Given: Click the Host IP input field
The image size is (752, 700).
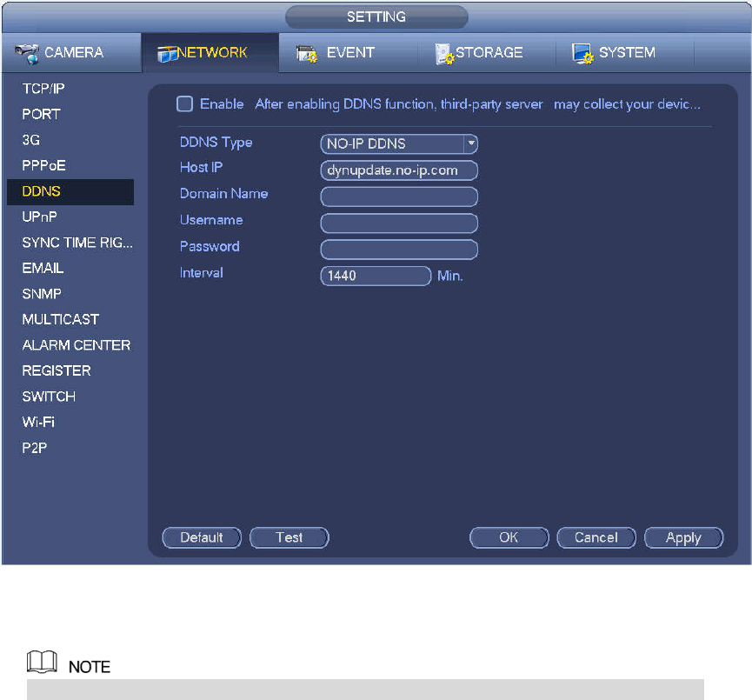Looking at the screenshot, I should click(399, 170).
